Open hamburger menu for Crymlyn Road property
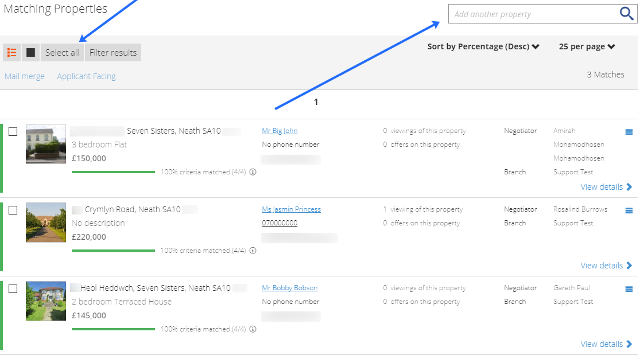644x355 pixels. pyautogui.click(x=629, y=210)
